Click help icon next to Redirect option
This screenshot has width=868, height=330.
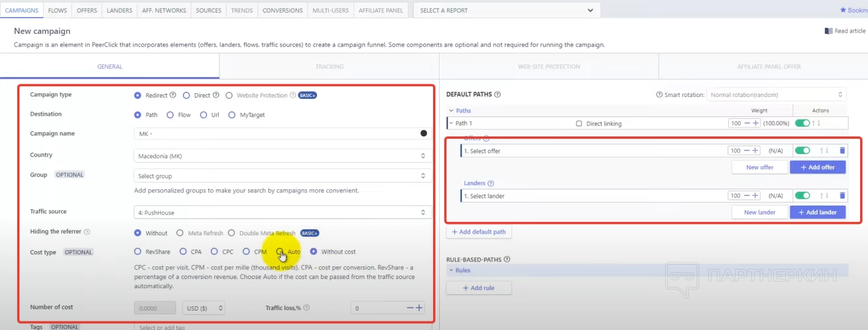tap(173, 95)
